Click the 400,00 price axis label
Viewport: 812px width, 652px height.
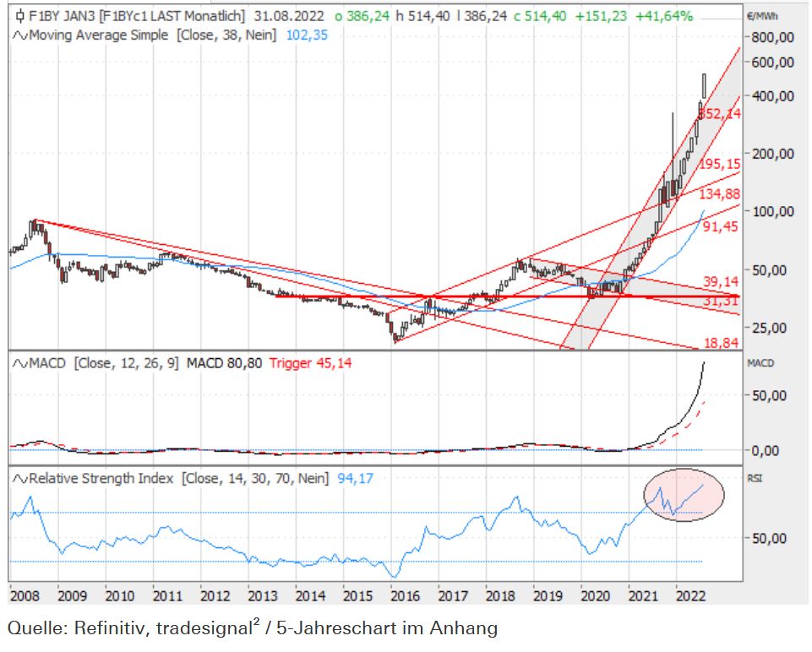[772, 96]
